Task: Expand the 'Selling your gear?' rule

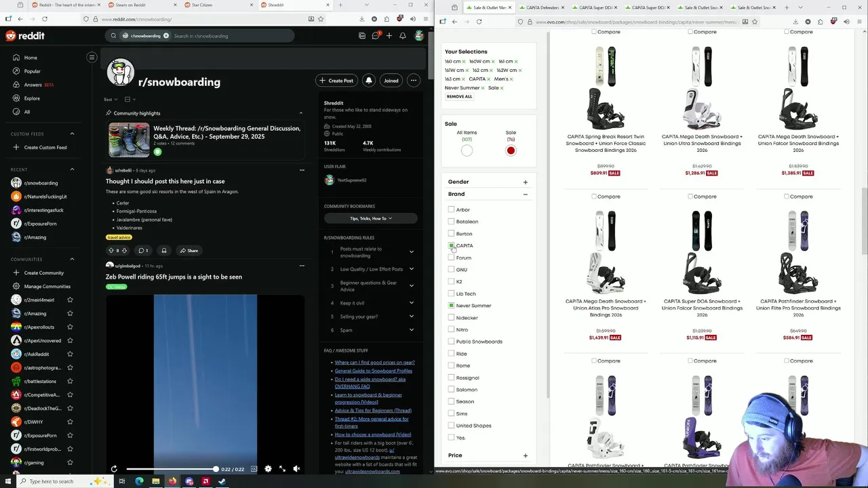Action: (x=411, y=317)
